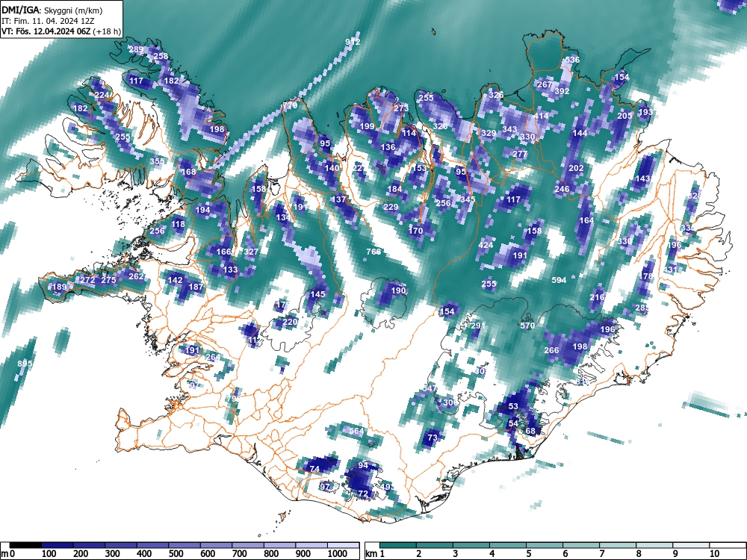Select the 392 visibility value
Screen dimensions: 747x560
(562, 91)
